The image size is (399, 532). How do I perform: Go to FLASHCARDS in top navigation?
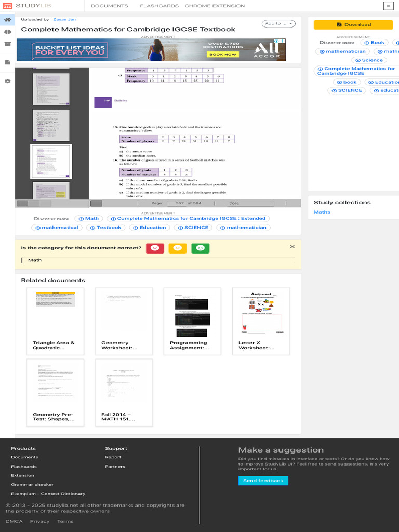159,6
